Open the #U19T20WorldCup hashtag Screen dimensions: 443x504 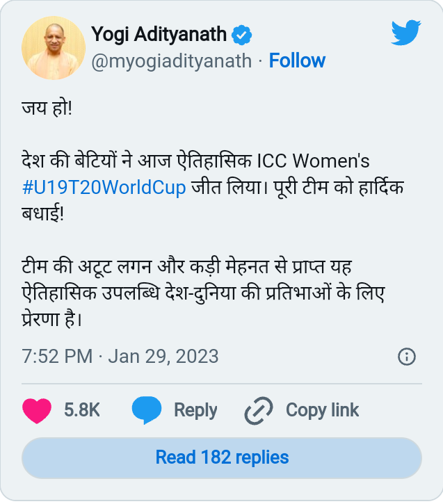point(104,188)
